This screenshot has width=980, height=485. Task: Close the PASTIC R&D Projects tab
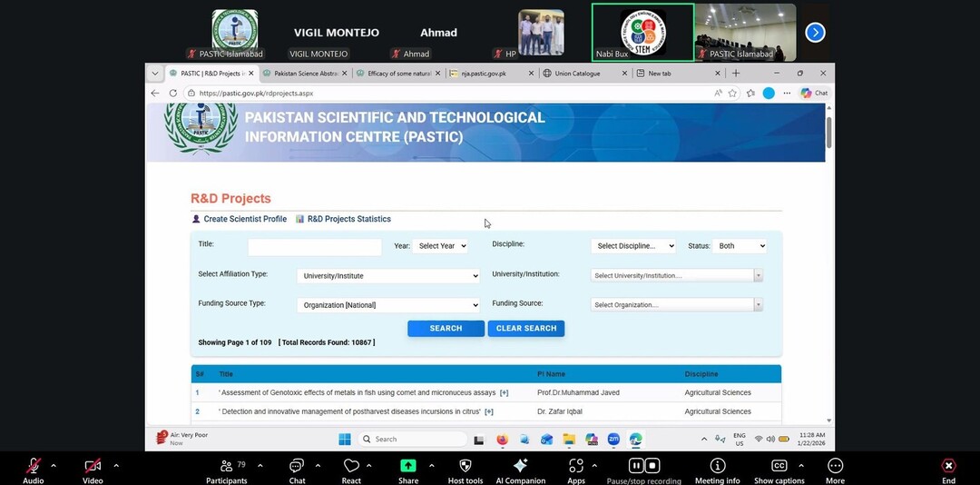point(251,74)
